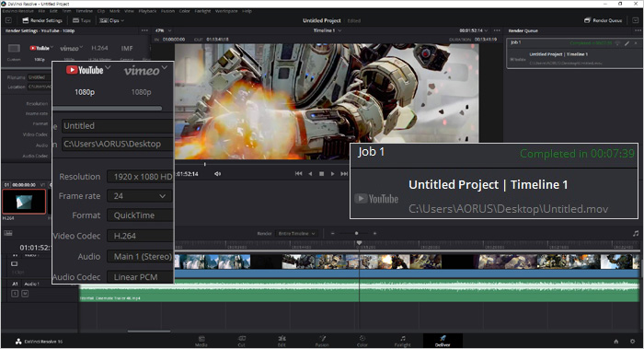Open Project Settings gear icon
644x349 pixels.
[x=633, y=342]
